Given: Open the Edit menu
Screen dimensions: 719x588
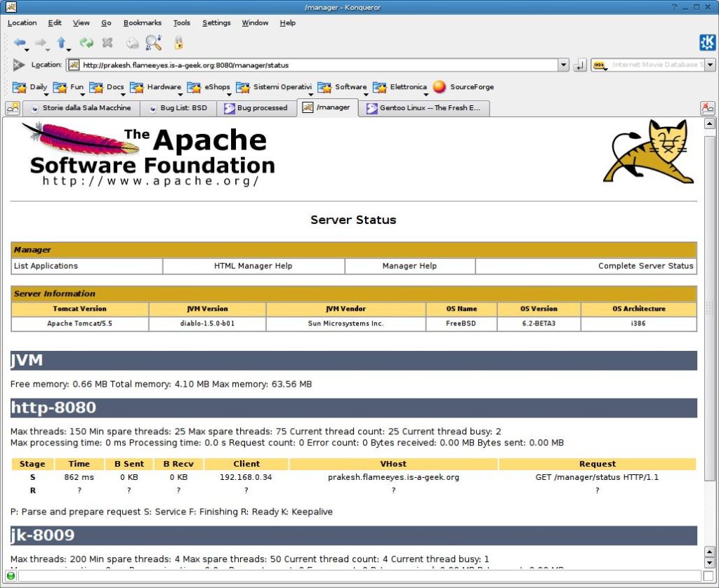Looking at the screenshot, I should click(55, 23).
